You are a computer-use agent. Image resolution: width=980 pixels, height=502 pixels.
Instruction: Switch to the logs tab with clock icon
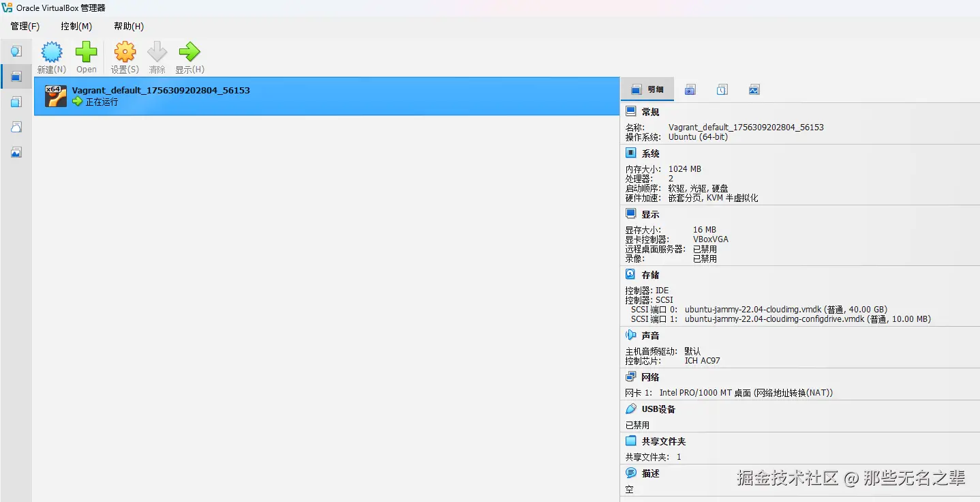click(x=722, y=89)
